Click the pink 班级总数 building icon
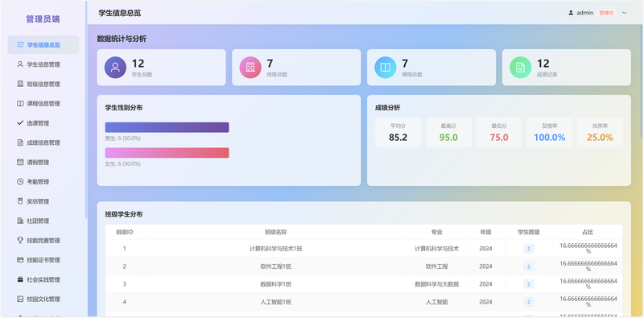Image resolution: width=644 pixels, height=318 pixels. (x=250, y=68)
